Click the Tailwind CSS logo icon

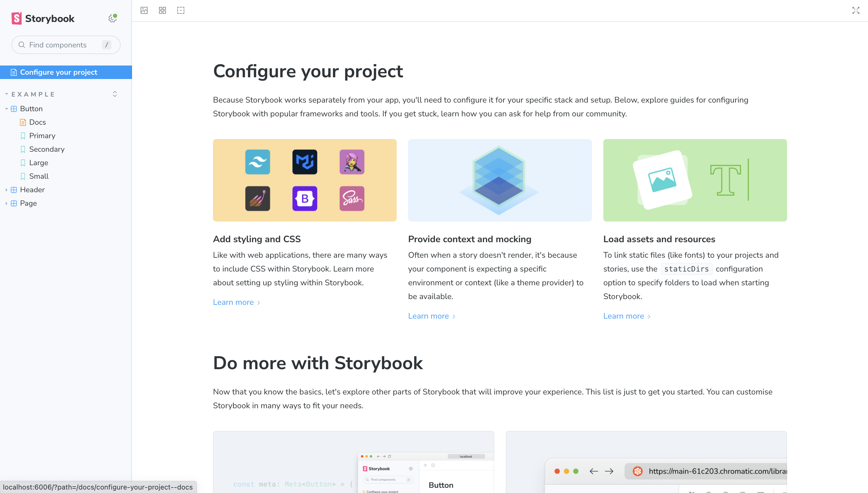tap(258, 162)
